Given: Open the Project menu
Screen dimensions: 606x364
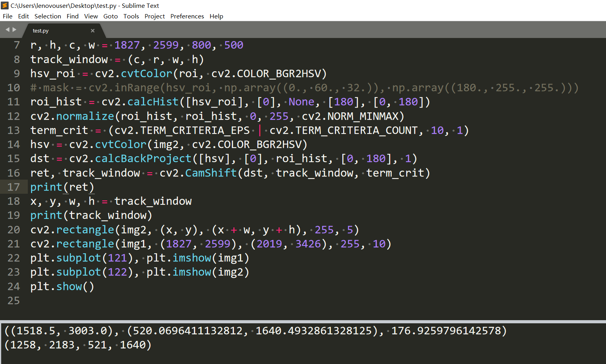Looking at the screenshot, I should coord(155,16).
